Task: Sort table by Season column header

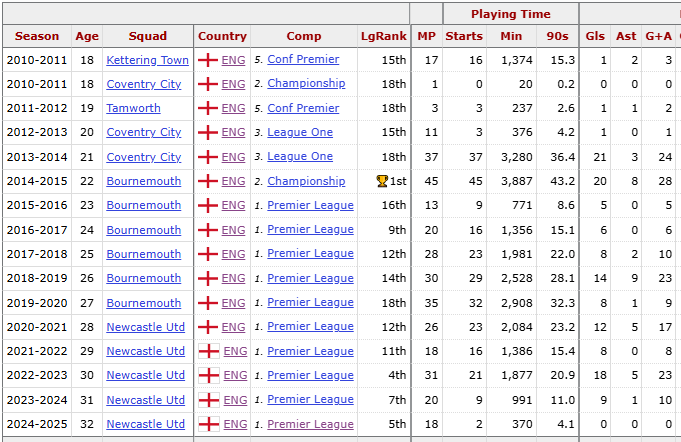Action: click(x=37, y=36)
